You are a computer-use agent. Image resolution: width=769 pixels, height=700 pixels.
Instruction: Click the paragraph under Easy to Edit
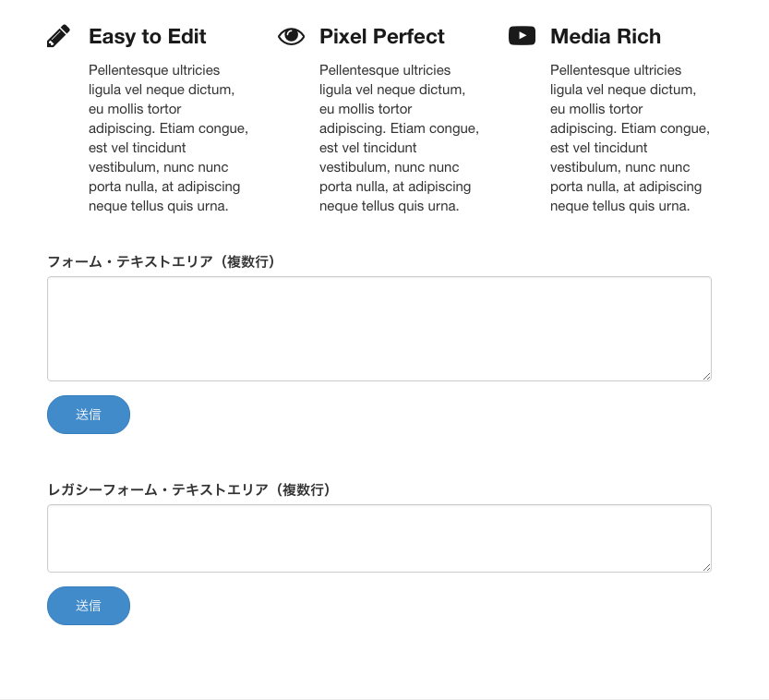pyautogui.click(x=168, y=138)
